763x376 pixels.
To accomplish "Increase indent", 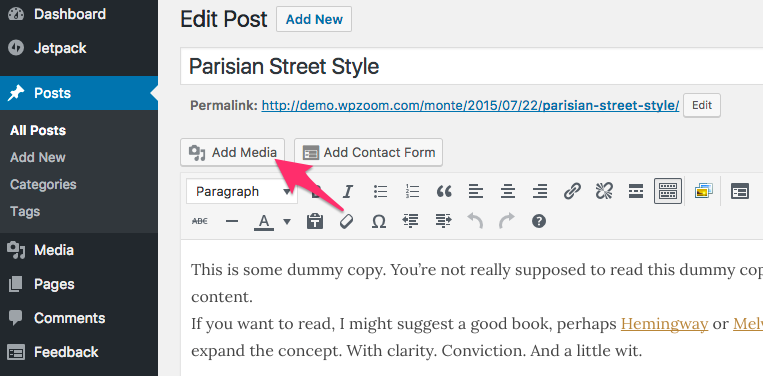I will (443, 221).
